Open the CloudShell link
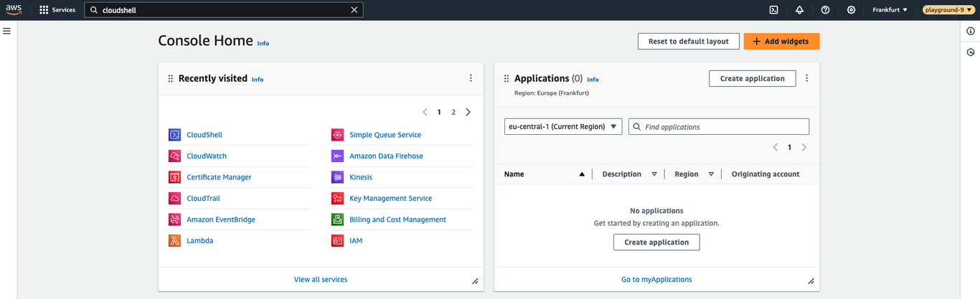The width and height of the screenshot is (980, 299). point(204,135)
